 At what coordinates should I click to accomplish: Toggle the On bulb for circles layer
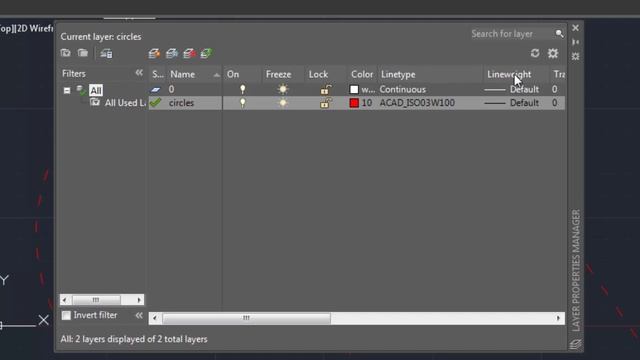pos(242,103)
